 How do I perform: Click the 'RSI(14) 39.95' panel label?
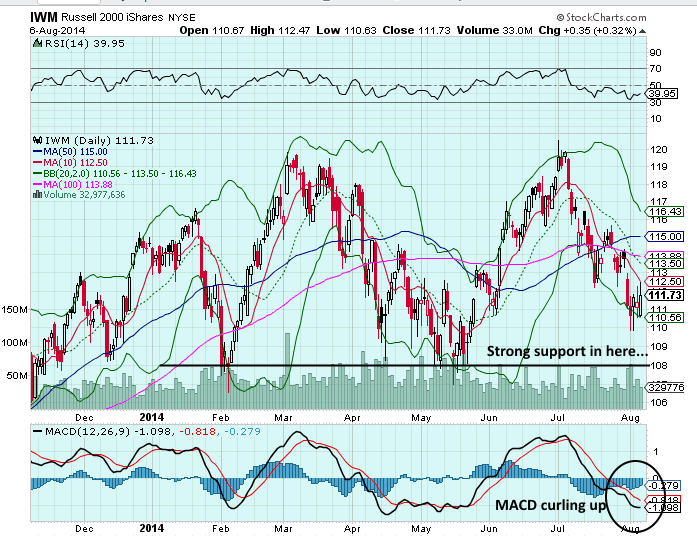pyautogui.click(x=84, y=44)
